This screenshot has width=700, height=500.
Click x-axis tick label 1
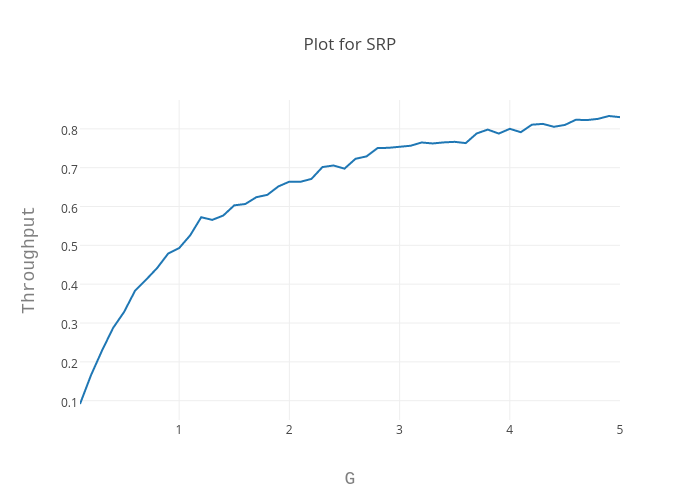[179, 430]
